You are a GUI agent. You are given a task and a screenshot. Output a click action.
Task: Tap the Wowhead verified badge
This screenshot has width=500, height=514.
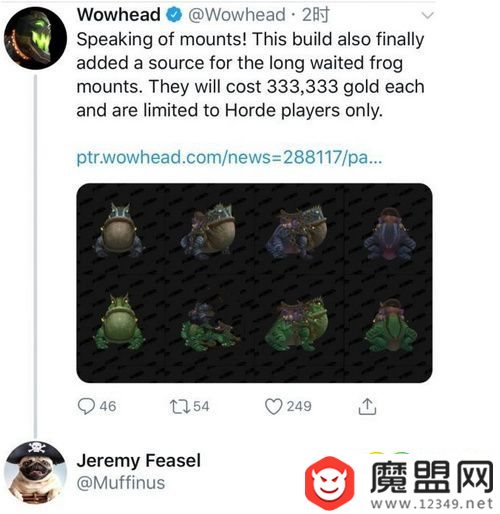(x=174, y=15)
